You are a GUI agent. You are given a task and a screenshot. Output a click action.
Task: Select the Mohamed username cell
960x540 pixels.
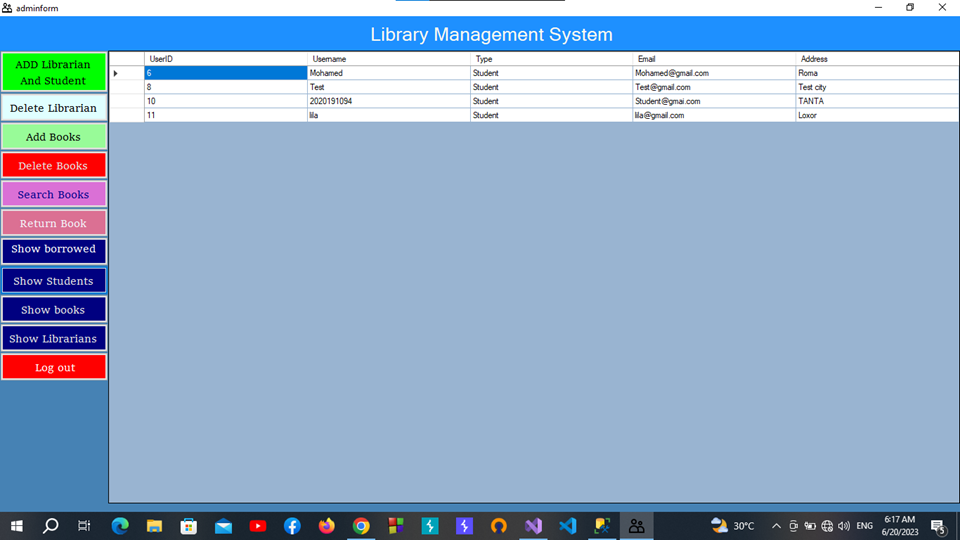(389, 73)
